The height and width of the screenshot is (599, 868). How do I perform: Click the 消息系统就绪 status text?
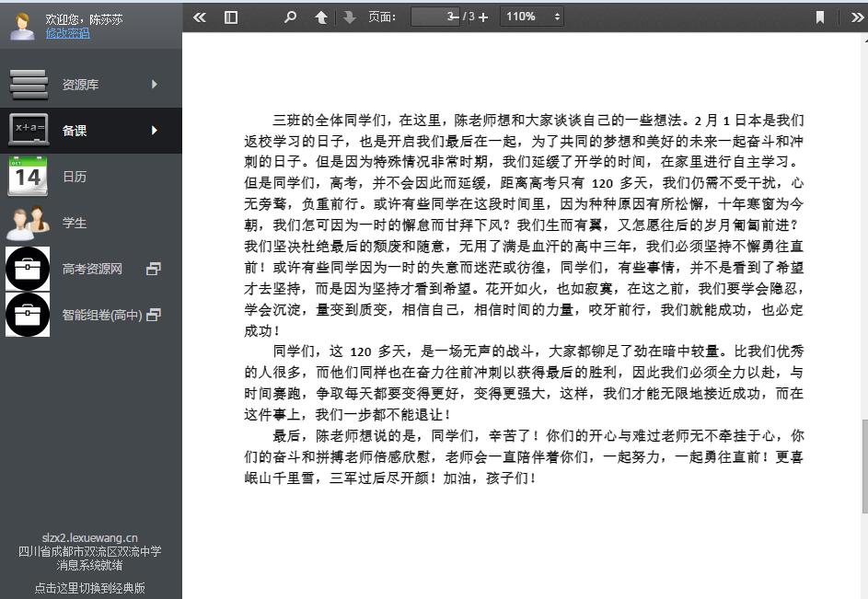click(x=89, y=565)
